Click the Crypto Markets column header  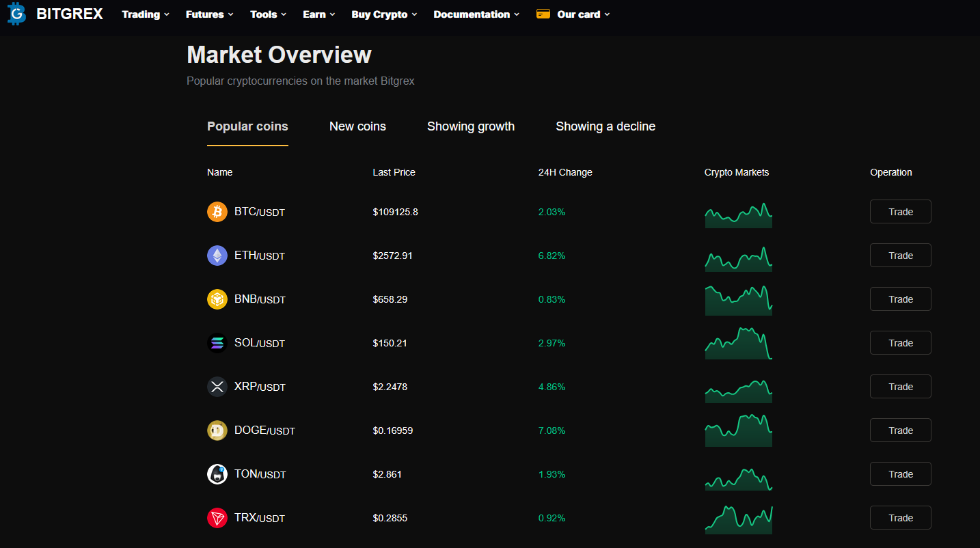pyautogui.click(x=737, y=172)
